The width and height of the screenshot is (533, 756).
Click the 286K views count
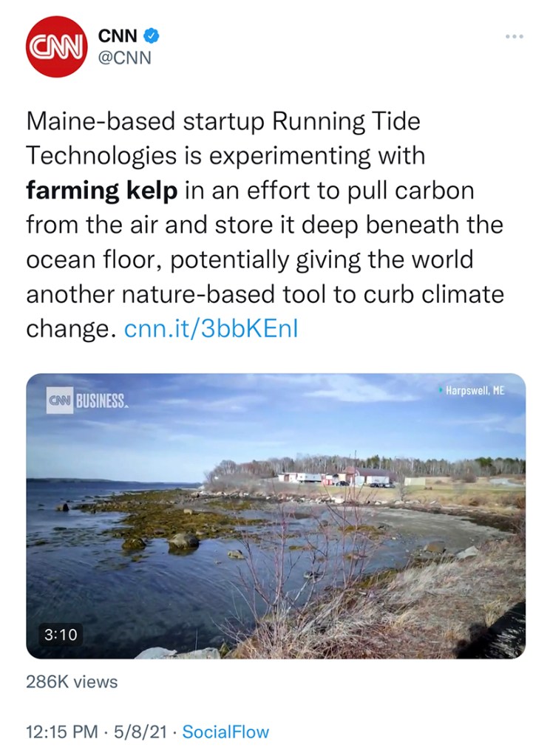[72, 681]
